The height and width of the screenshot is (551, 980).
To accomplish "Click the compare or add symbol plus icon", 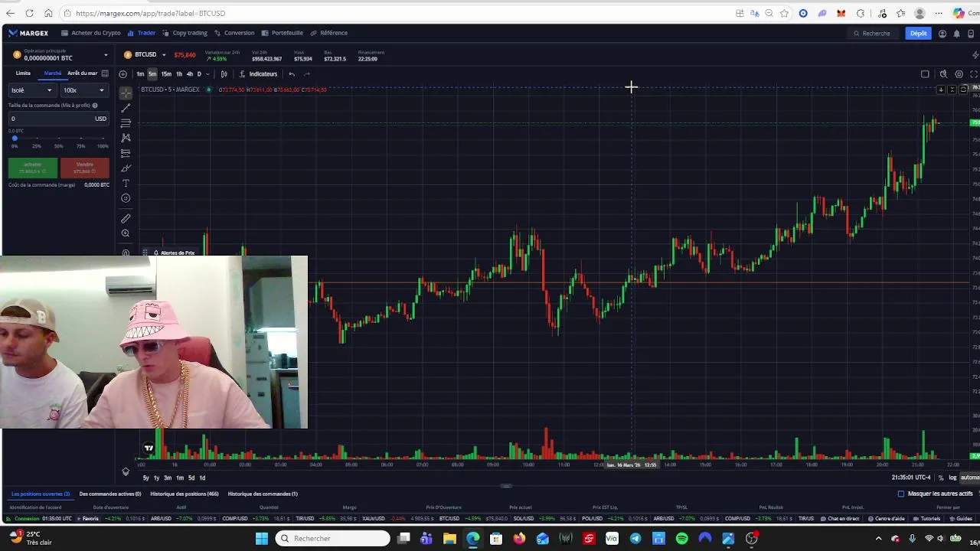I will coord(122,74).
